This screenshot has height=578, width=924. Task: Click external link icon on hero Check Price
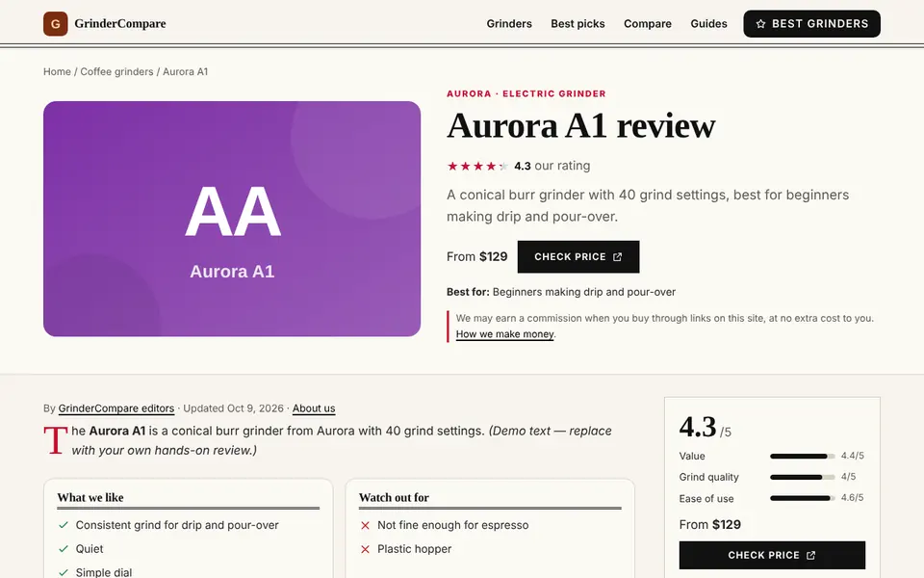tap(617, 256)
